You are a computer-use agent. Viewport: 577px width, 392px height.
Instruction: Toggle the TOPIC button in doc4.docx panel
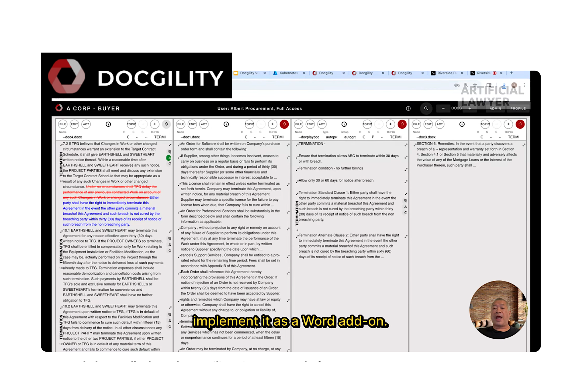coord(131,124)
